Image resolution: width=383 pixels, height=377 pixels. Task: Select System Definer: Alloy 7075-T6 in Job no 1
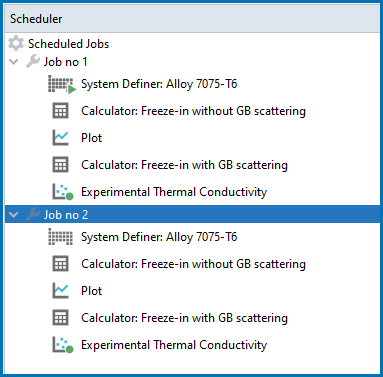tap(159, 84)
